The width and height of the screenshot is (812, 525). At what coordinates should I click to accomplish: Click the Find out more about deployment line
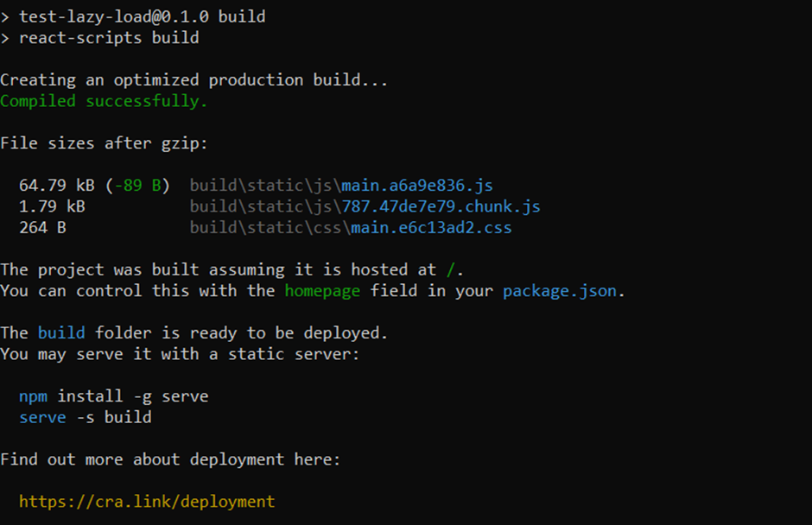(170, 459)
